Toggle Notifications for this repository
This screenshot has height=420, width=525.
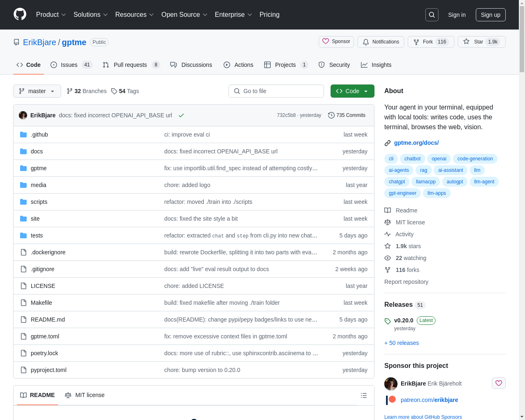[381, 42]
